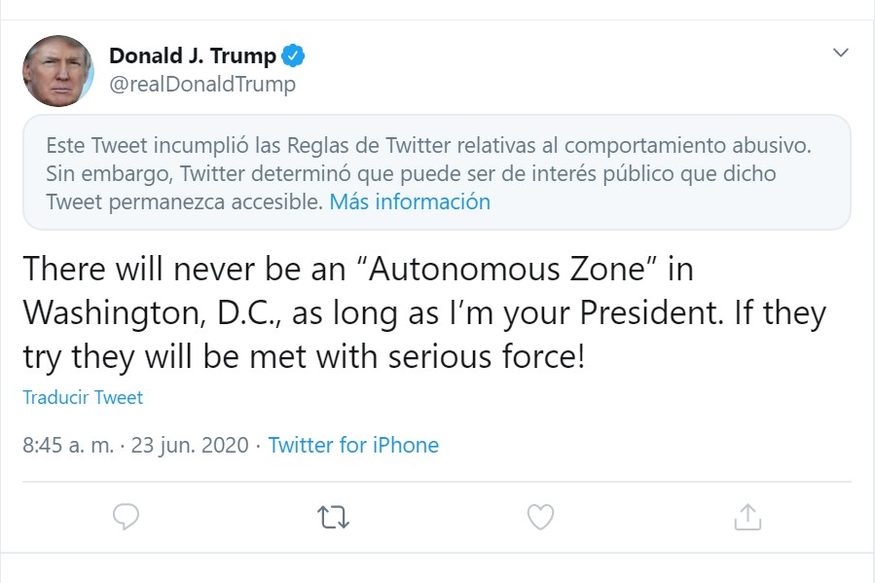The width and height of the screenshot is (875, 583).
Task: Click Traducir Tweet to translate
Action: (x=83, y=397)
